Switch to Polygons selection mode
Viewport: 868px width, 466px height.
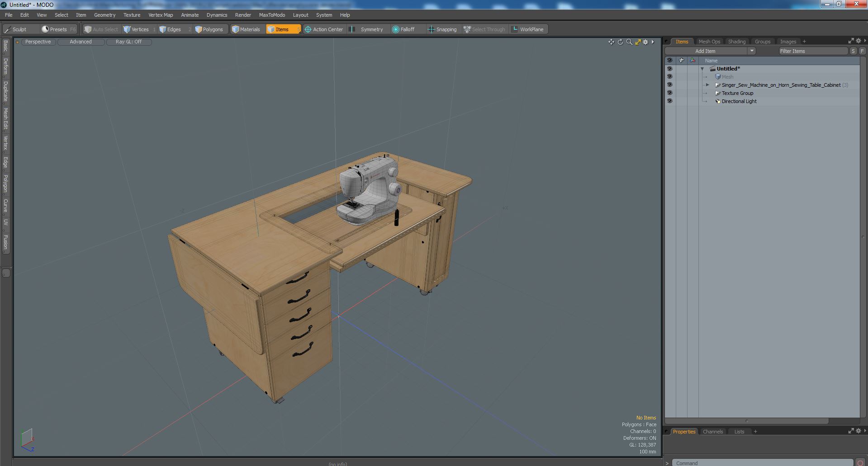point(211,29)
